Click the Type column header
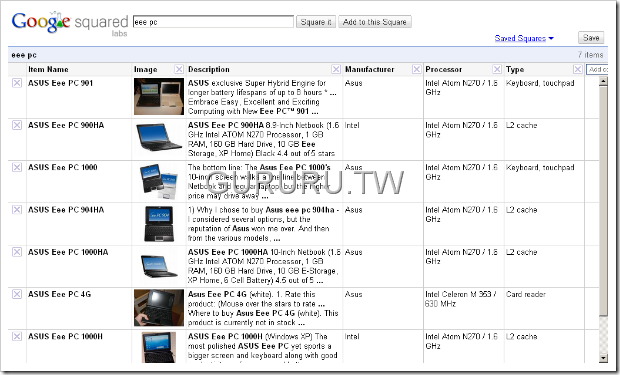The height and width of the screenshot is (375, 620). pos(515,69)
